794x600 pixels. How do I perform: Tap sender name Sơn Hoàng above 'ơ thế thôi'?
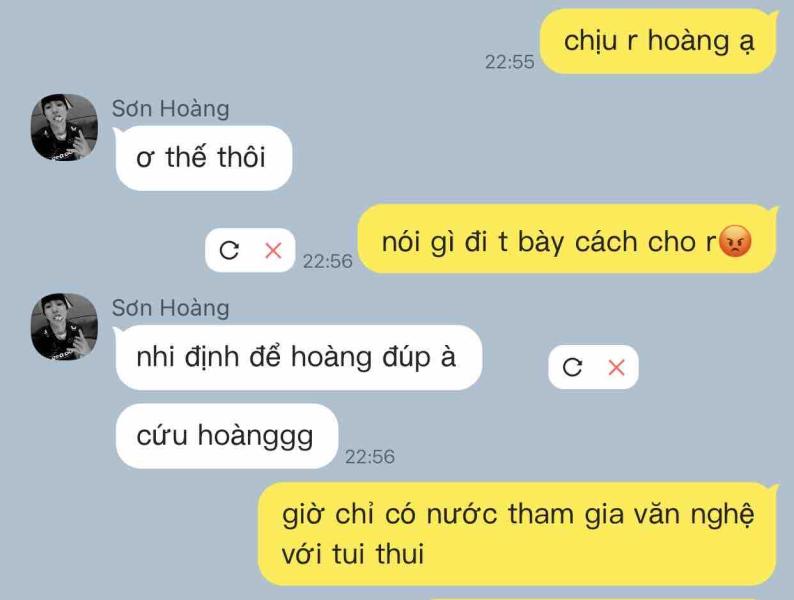[x=171, y=108]
